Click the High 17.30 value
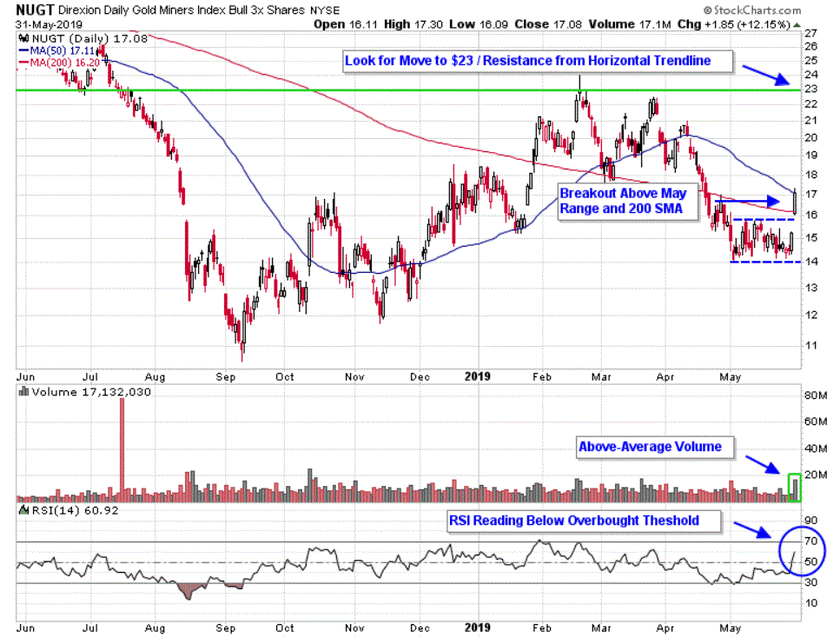 pyautogui.click(x=413, y=24)
